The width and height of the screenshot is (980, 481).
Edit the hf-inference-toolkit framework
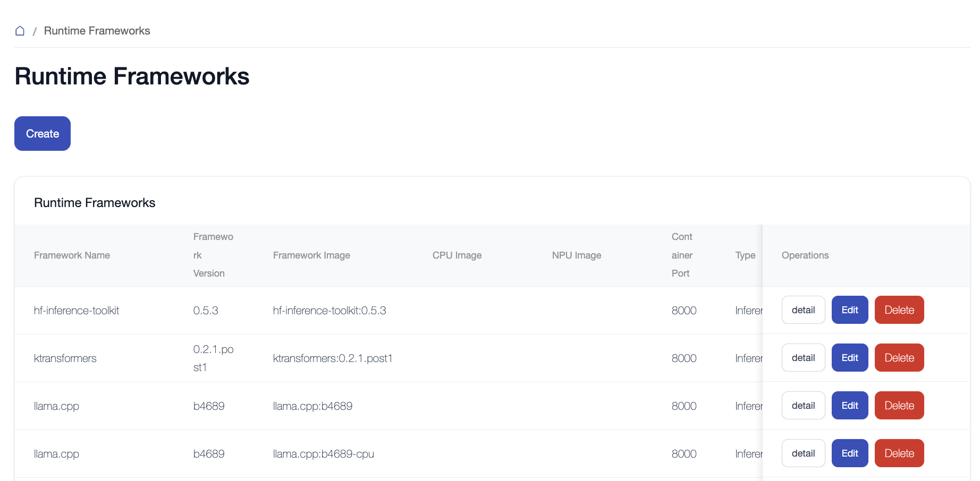tap(849, 310)
